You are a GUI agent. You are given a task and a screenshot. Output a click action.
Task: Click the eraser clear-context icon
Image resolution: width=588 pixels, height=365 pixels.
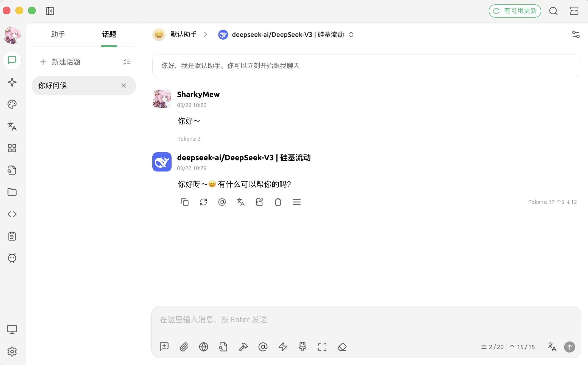tap(342, 347)
